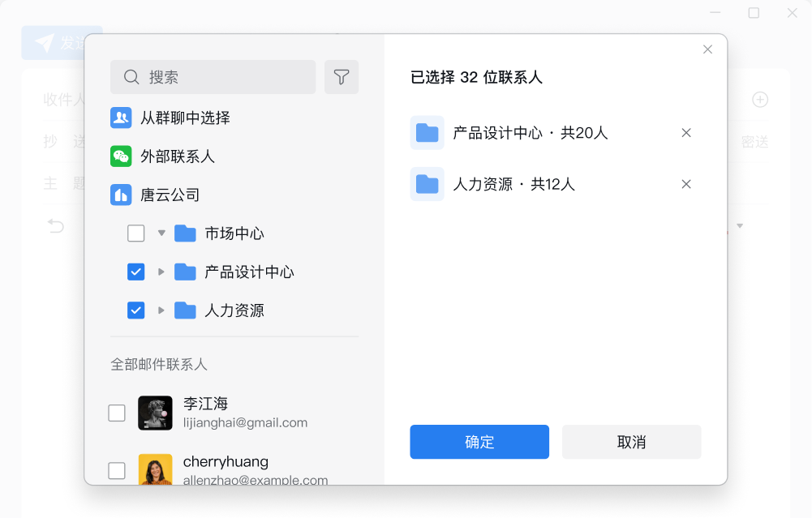Click the magnifier icon in the search box
The width and height of the screenshot is (812, 518).
131,76
